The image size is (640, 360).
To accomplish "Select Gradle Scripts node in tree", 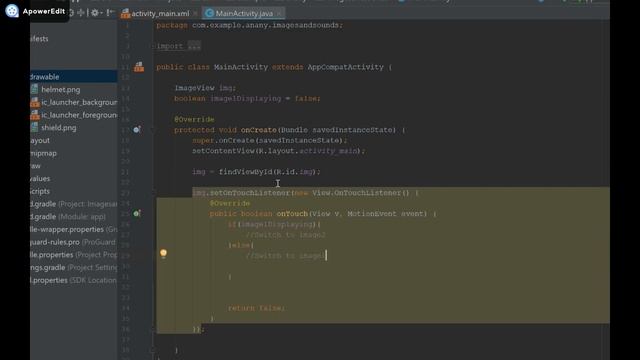I will (x=40, y=191).
